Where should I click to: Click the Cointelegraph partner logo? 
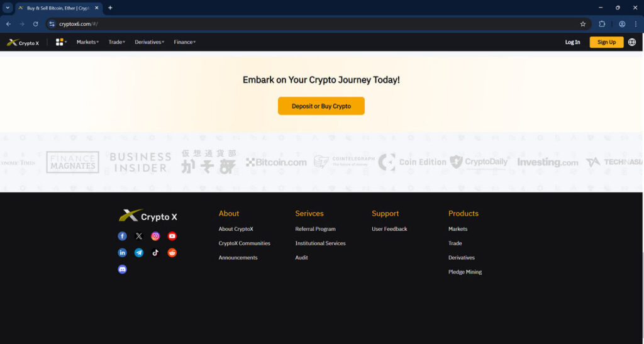pyautogui.click(x=344, y=162)
